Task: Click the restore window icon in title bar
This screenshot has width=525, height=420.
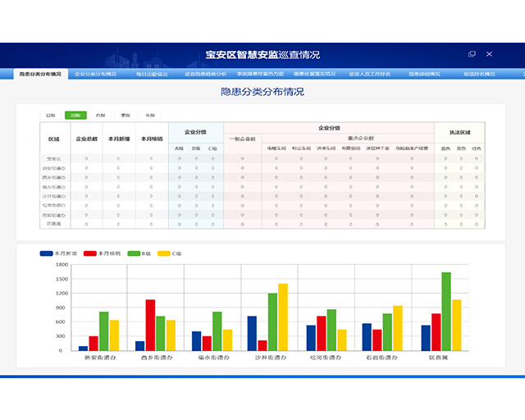Action: click(x=472, y=54)
